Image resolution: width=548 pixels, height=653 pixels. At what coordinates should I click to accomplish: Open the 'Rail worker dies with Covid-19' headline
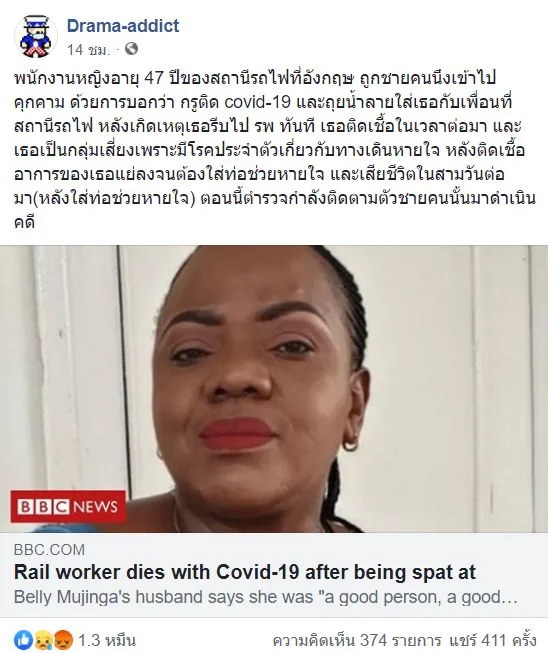244,572
